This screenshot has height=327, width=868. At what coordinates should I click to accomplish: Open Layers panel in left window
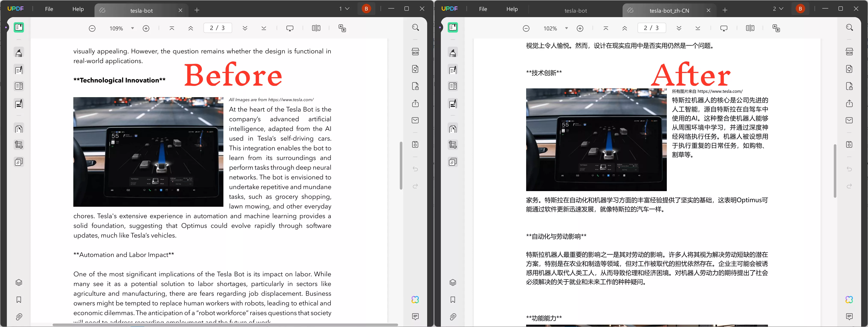[x=19, y=282]
